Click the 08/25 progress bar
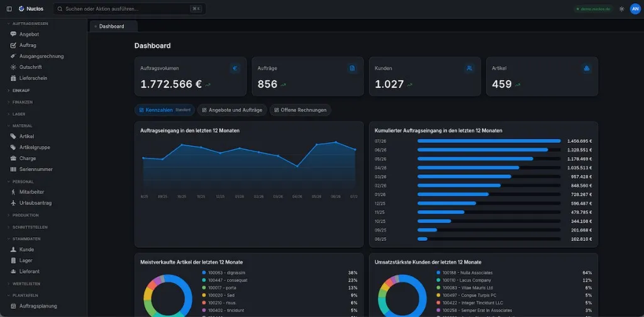The height and width of the screenshot is (317, 644). 489,239
